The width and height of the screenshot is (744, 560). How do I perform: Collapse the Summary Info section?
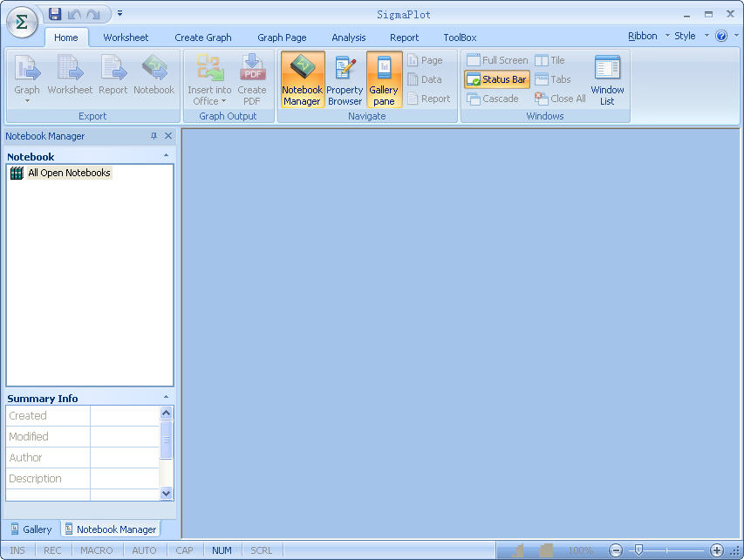coord(166,398)
